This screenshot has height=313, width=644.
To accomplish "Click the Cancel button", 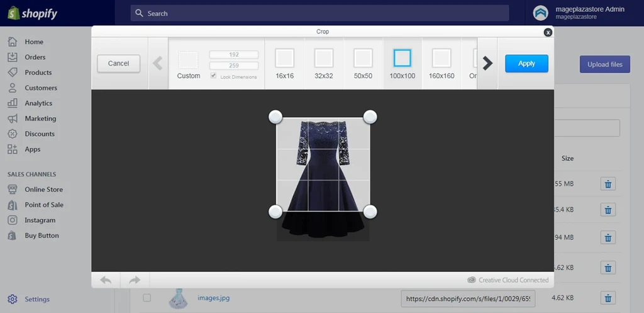I will [x=118, y=64].
